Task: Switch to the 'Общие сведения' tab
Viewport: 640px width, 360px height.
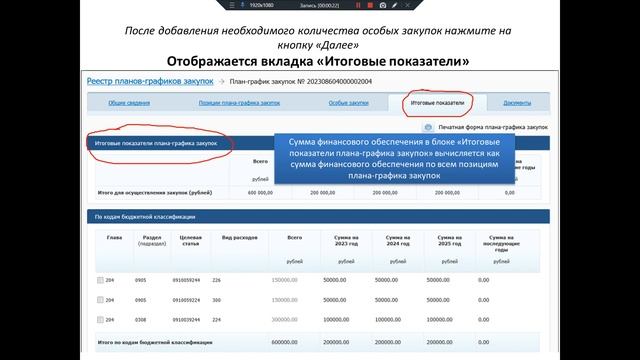Action: (129, 103)
